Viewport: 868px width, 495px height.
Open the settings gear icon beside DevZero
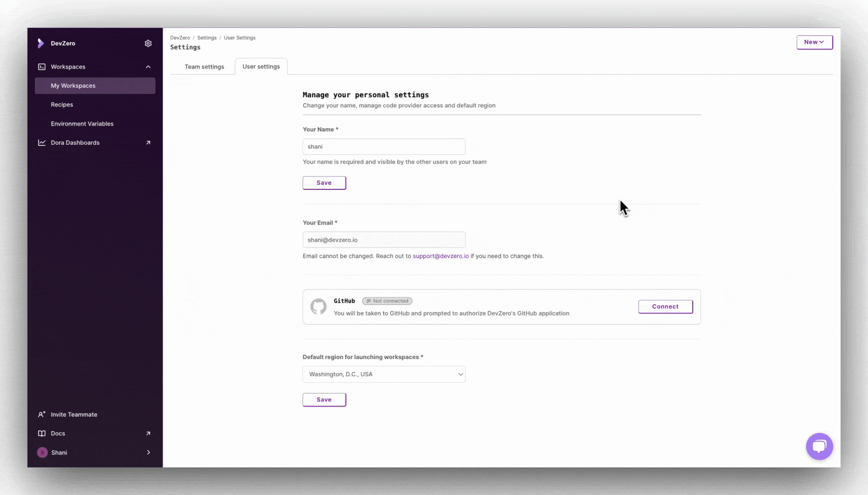coord(148,43)
